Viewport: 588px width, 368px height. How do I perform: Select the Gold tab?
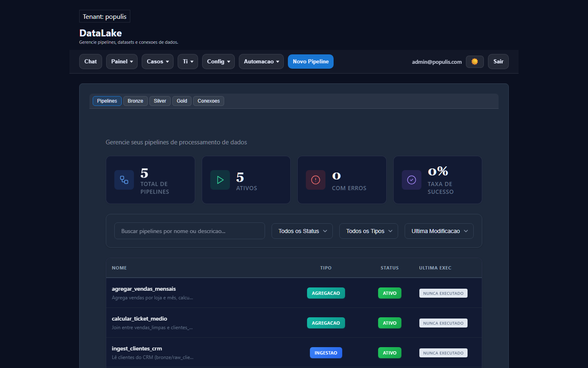181,101
